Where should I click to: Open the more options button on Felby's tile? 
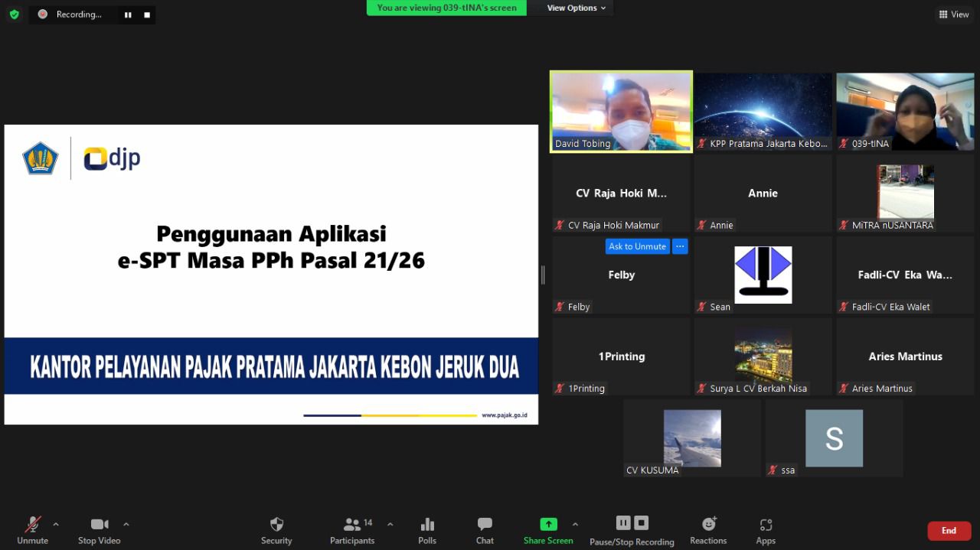point(680,246)
